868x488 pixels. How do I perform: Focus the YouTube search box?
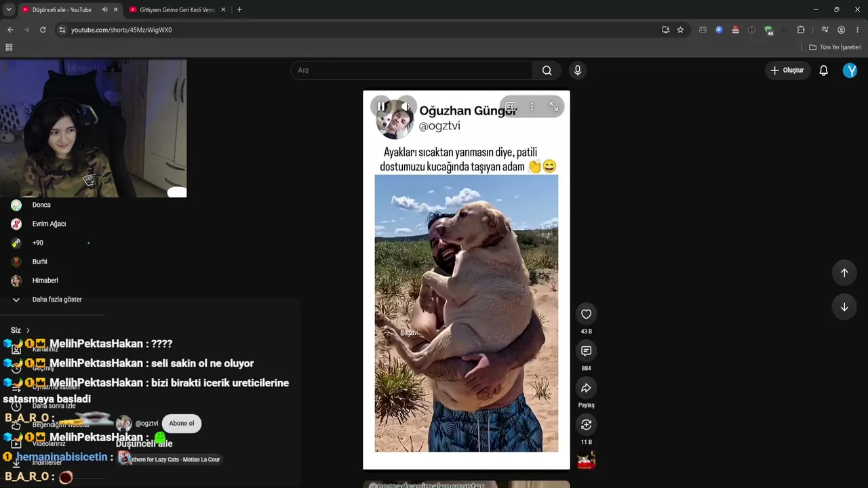tap(412, 70)
